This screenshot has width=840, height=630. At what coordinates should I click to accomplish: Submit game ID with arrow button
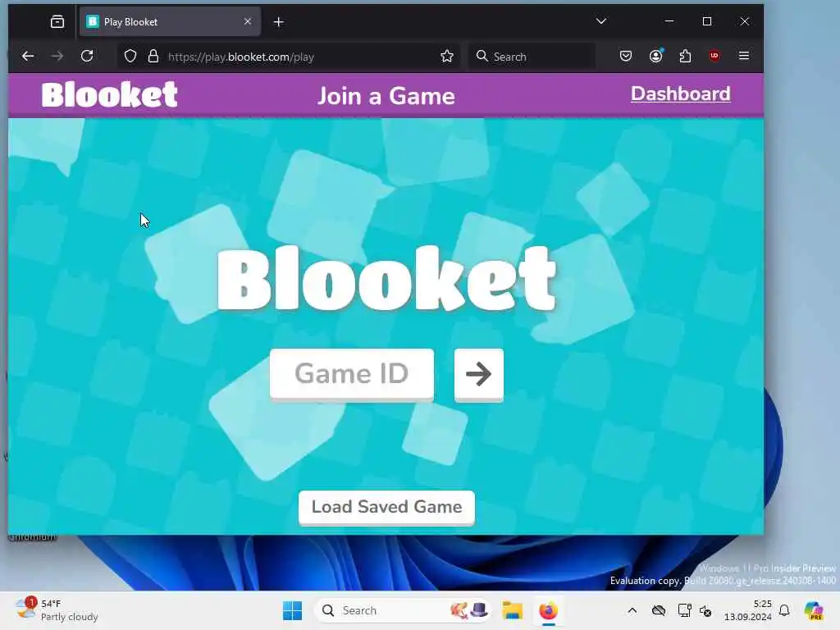tap(478, 374)
